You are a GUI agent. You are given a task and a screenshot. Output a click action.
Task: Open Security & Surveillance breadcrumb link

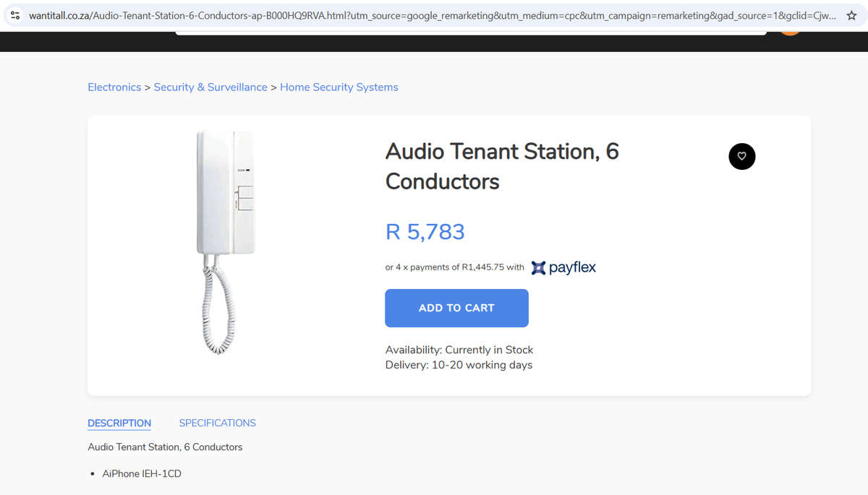pos(210,87)
